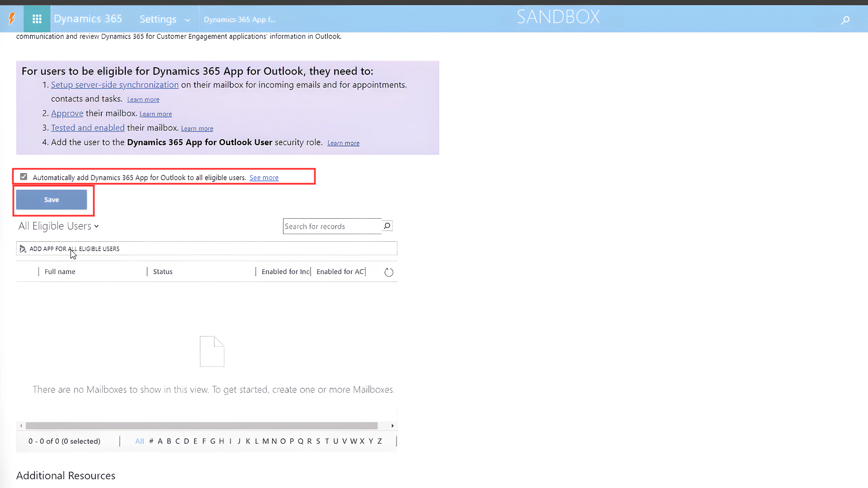868x488 pixels.
Task: Open the Settings navigation menu
Action: point(158,19)
